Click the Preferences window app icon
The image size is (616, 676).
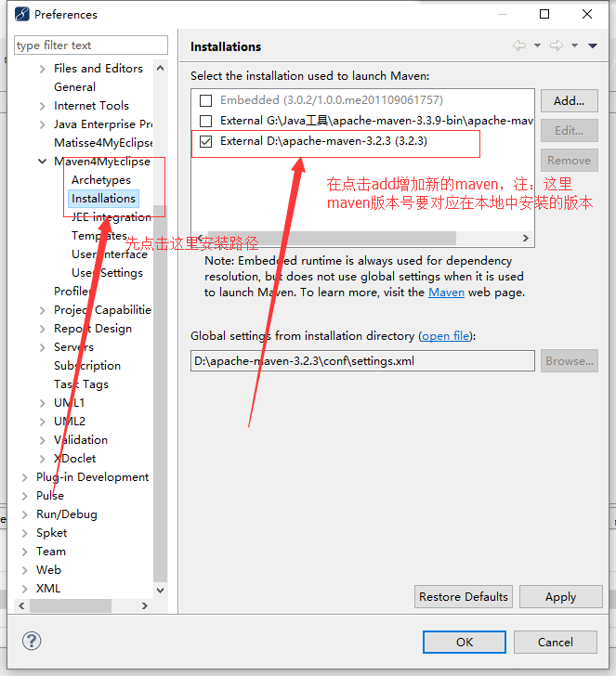click(x=21, y=14)
